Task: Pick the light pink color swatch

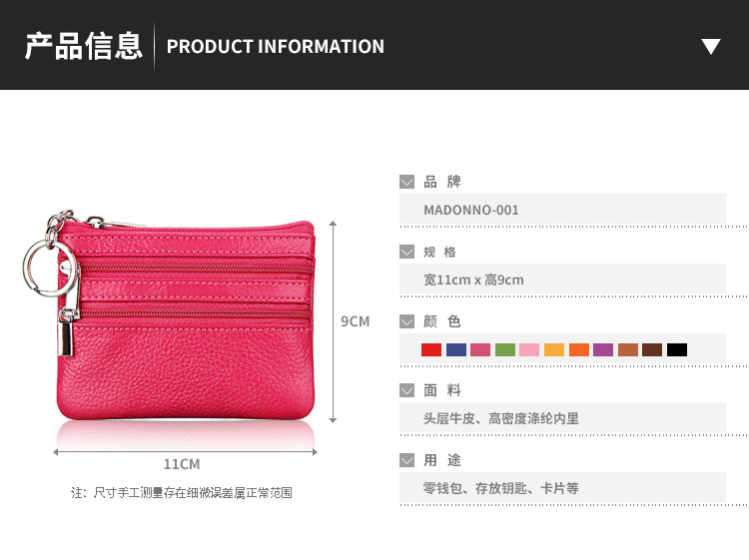Action: tap(529, 350)
